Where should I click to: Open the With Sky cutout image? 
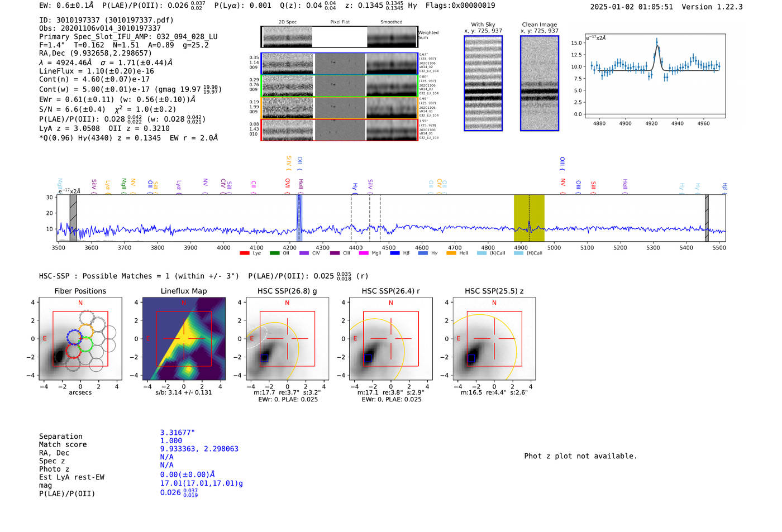coord(483,83)
